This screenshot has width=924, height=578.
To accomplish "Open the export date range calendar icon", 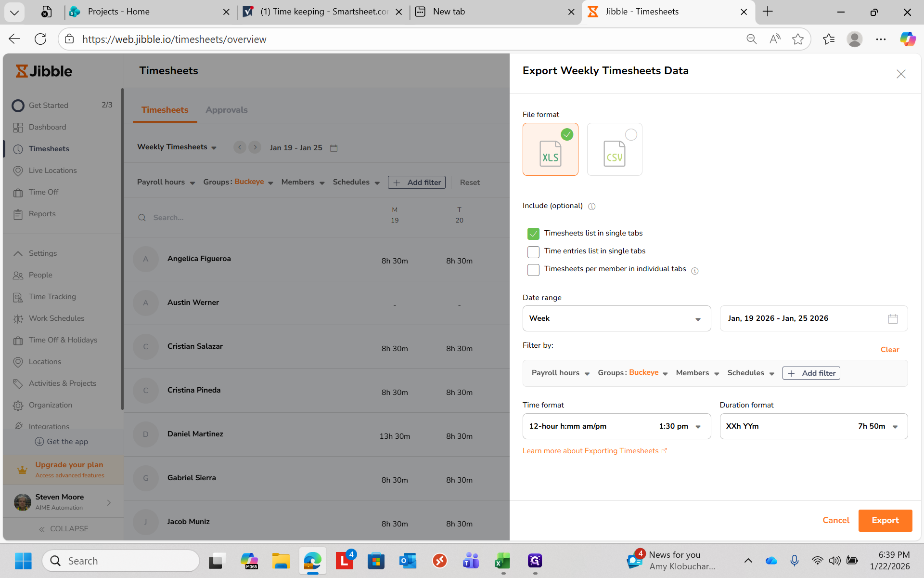I will pos(893,319).
